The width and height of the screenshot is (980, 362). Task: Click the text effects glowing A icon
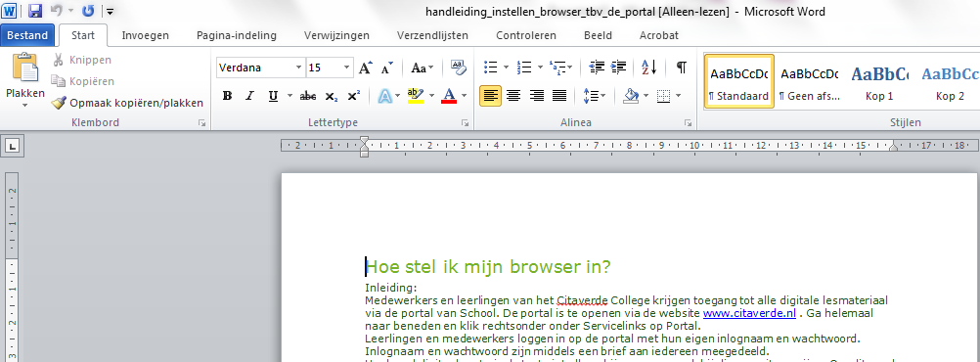[385, 96]
